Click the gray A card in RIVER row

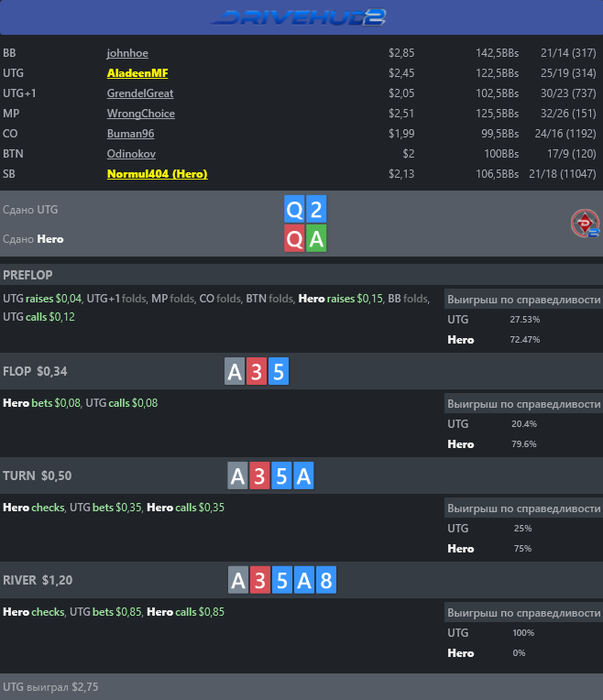[x=238, y=580]
